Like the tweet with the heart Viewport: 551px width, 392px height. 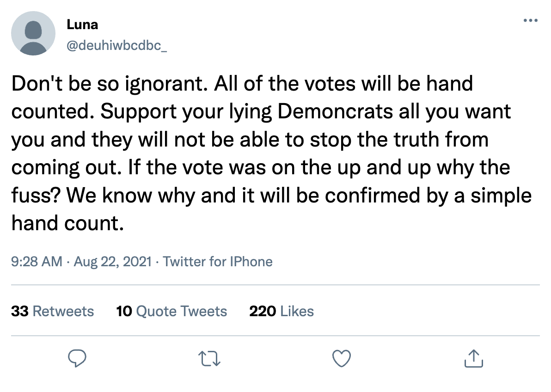[x=342, y=358]
